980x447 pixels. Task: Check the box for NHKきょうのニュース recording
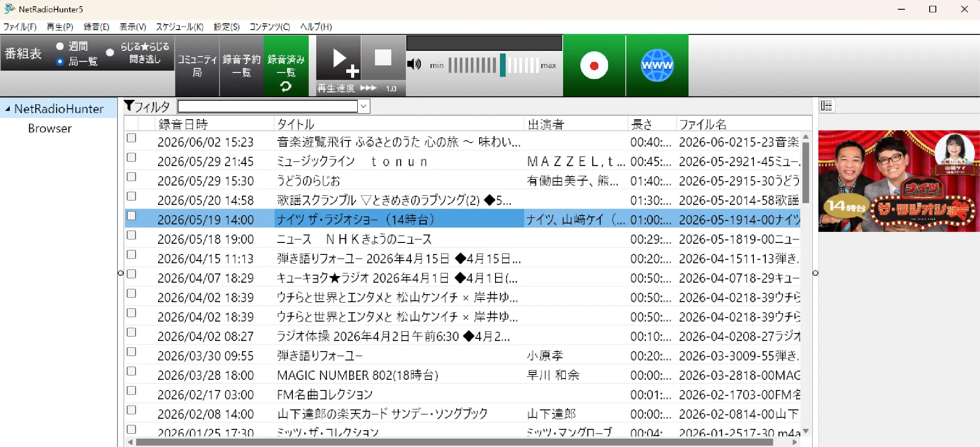[131, 235]
